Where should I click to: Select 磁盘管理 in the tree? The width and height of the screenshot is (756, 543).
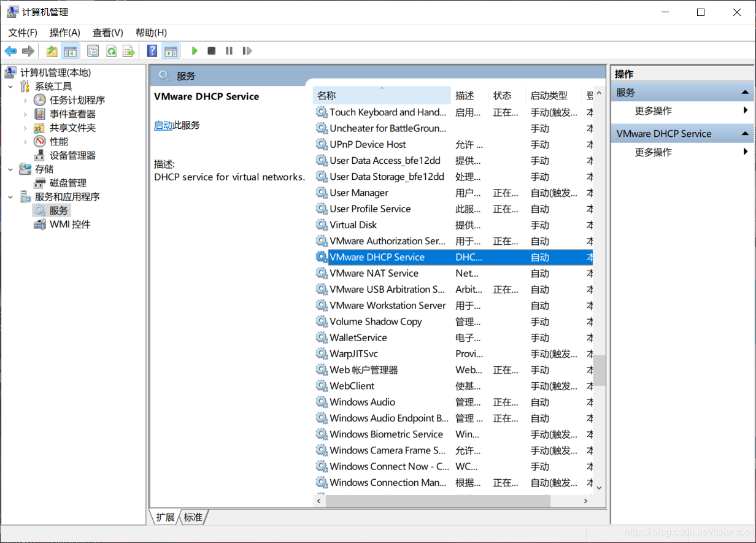pyautogui.click(x=67, y=183)
